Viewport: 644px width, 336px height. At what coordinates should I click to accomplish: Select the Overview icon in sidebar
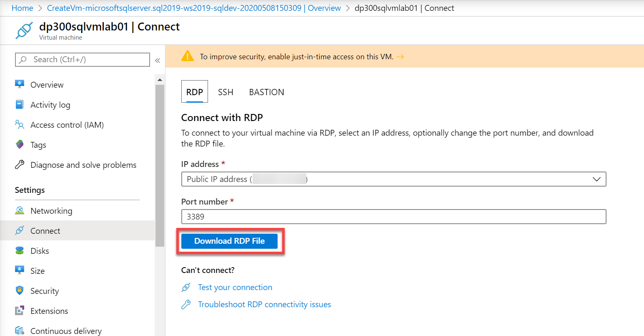click(x=19, y=84)
